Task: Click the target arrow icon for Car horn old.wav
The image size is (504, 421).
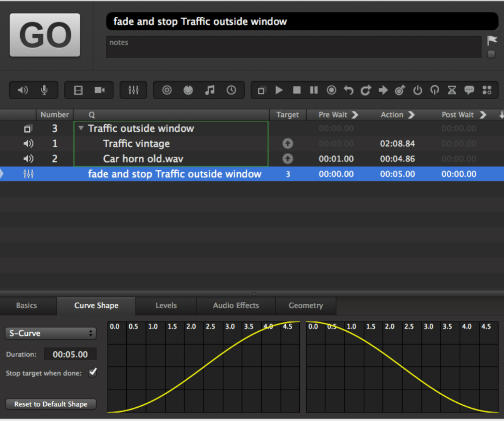Action: click(x=288, y=159)
